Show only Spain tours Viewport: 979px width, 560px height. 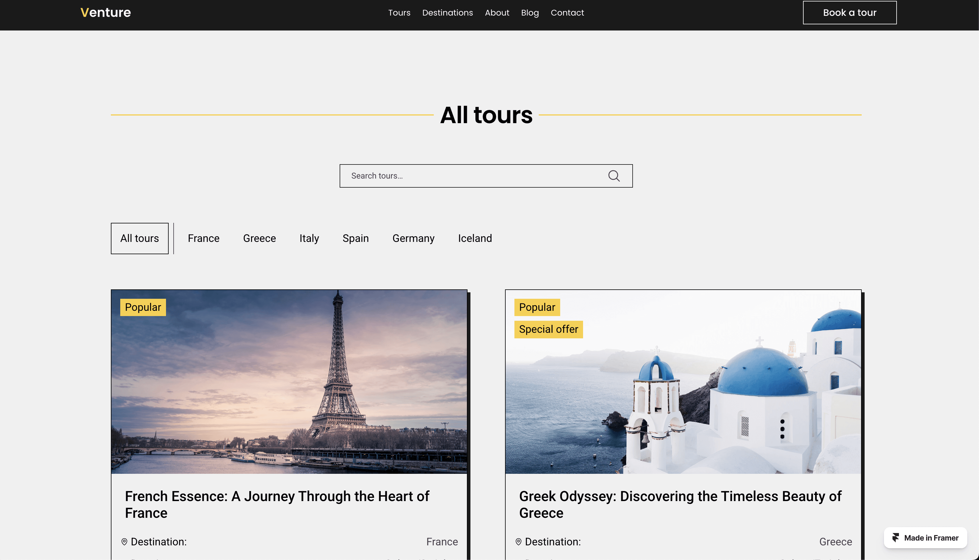(355, 238)
